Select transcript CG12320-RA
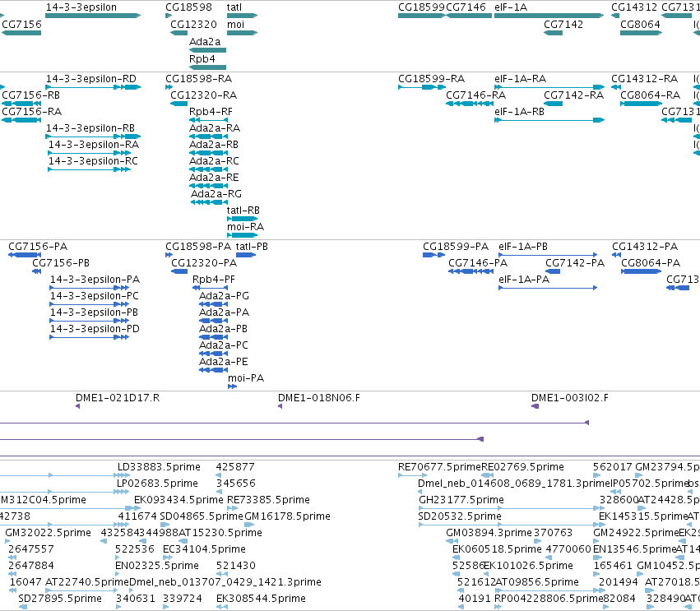 click(x=179, y=104)
